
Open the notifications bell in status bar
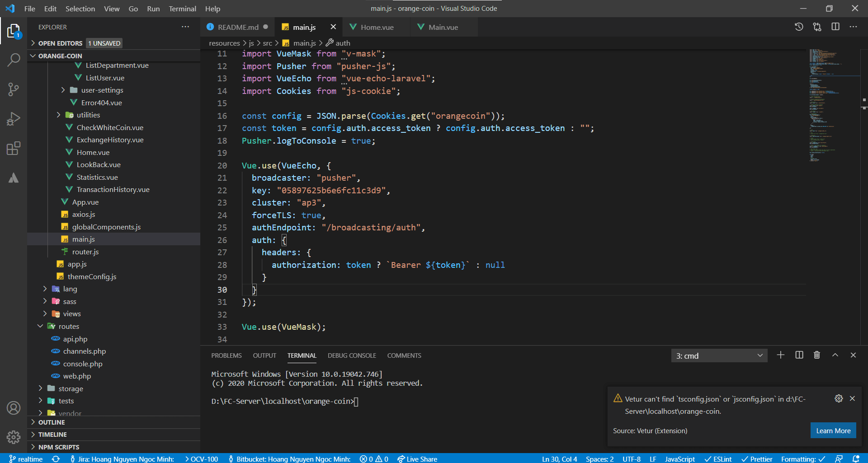(x=856, y=459)
